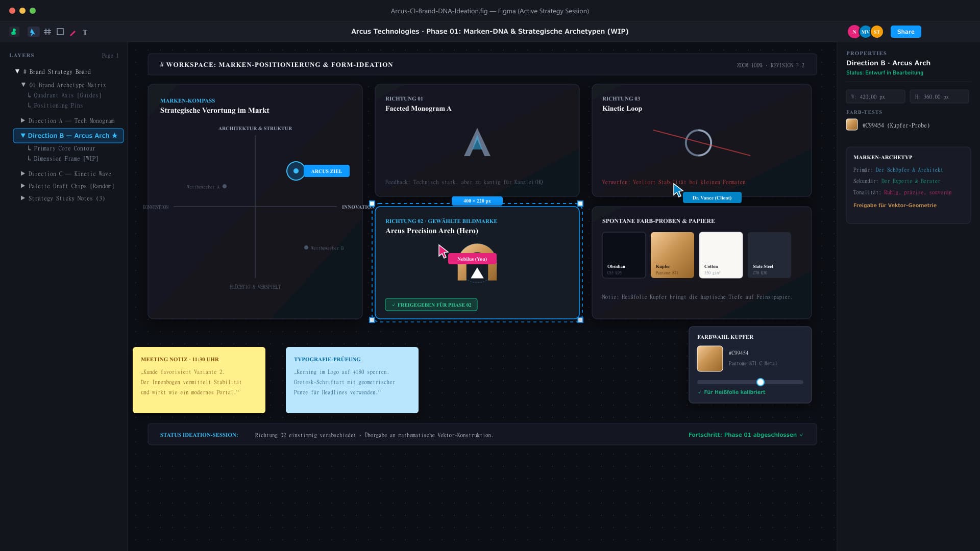Click the Wettbewerber A dot

pos(225,186)
